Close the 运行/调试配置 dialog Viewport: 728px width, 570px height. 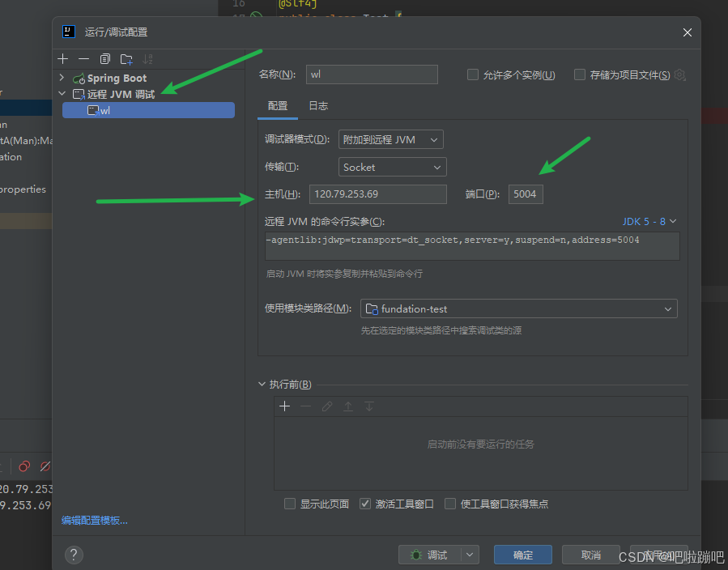[x=688, y=32]
